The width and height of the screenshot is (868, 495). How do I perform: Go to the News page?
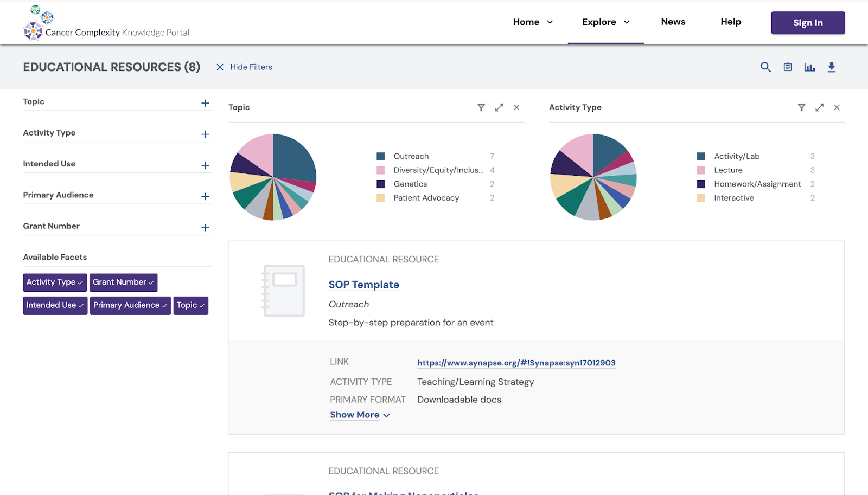(673, 22)
